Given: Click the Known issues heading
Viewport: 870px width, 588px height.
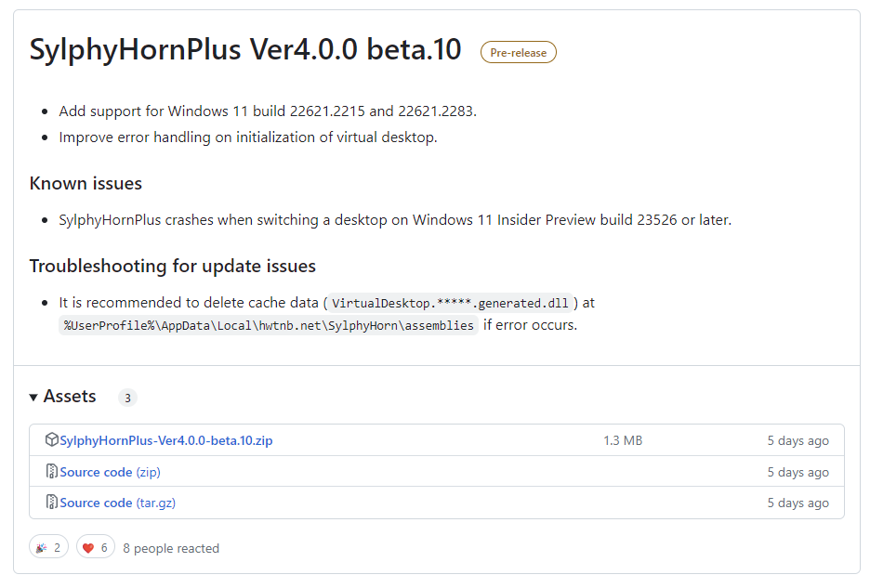Looking at the screenshot, I should tap(86, 183).
